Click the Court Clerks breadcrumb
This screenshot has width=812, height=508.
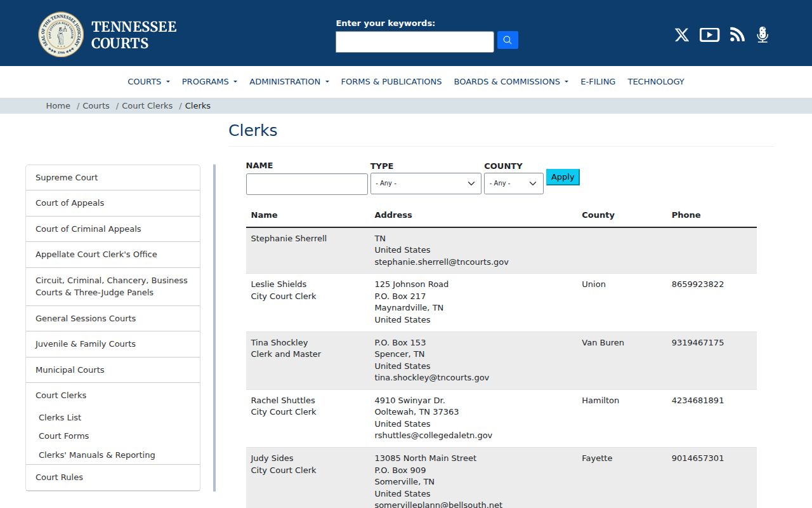(147, 106)
